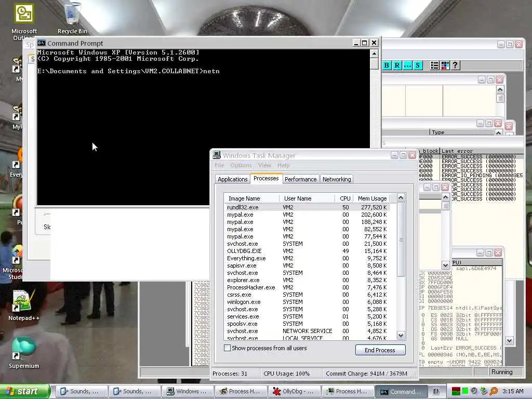
Task: Click Task Manager title bar icon
Action: pyautogui.click(x=217, y=155)
